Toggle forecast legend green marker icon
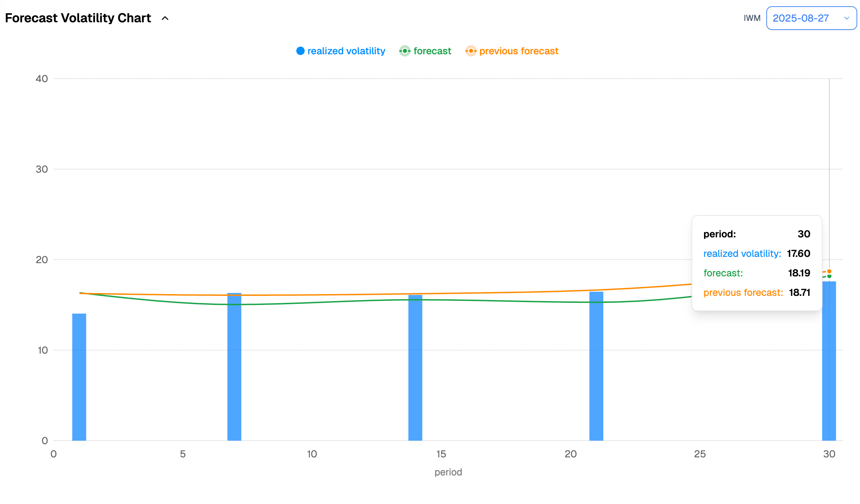The image size is (860, 504). click(405, 51)
